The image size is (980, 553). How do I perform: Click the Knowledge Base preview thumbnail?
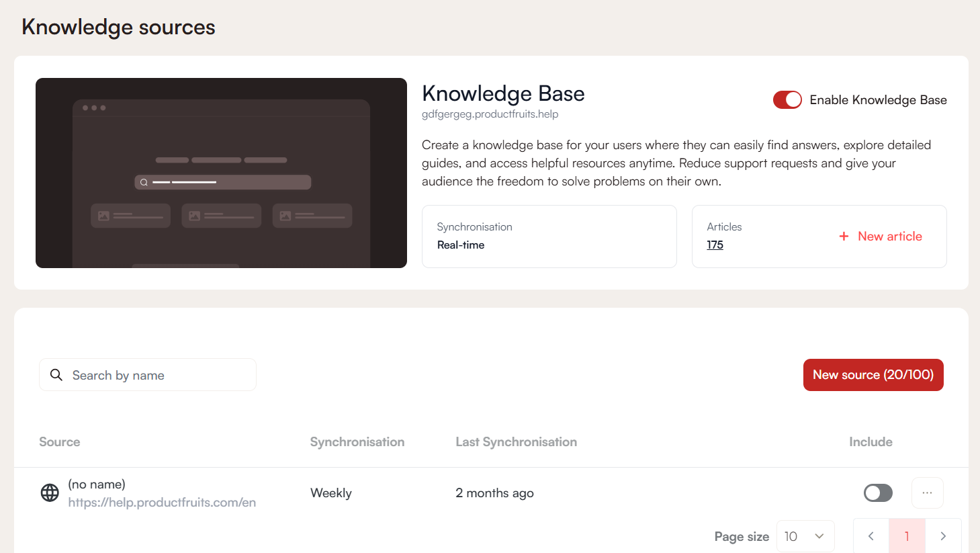pyautogui.click(x=221, y=173)
